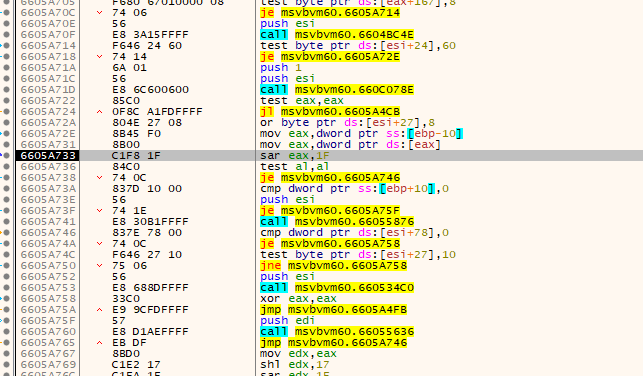This screenshot has width=643, height=376.
Task: Select instruction shl edx,17
Action: click(x=295, y=365)
